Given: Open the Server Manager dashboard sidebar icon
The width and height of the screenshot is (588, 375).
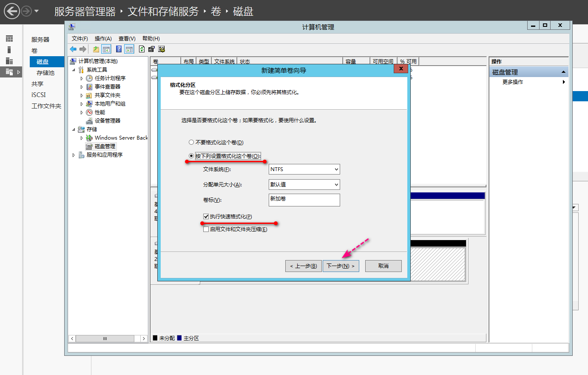Looking at the screenshot, I should 9,39.
